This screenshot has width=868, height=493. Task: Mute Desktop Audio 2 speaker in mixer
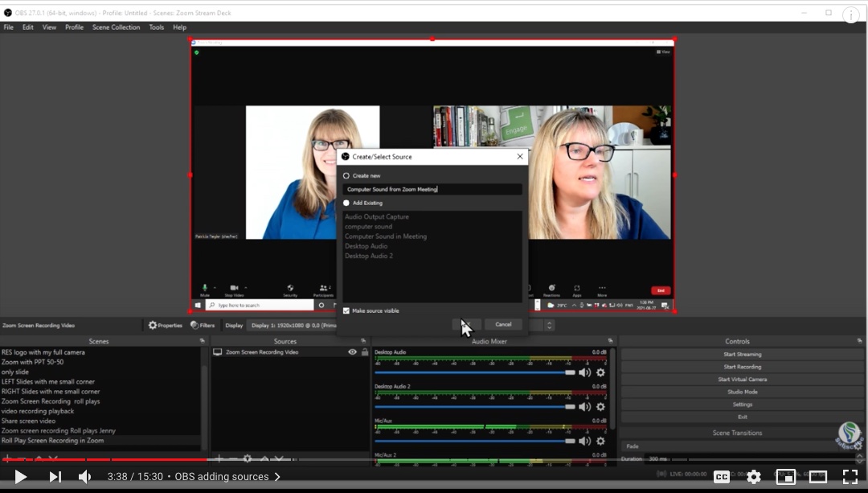584,407
